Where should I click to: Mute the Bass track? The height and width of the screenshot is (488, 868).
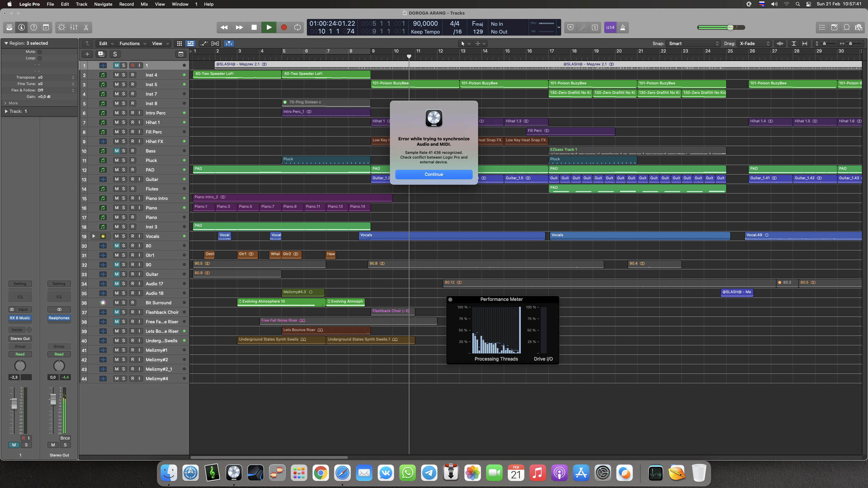click(116, 151)
